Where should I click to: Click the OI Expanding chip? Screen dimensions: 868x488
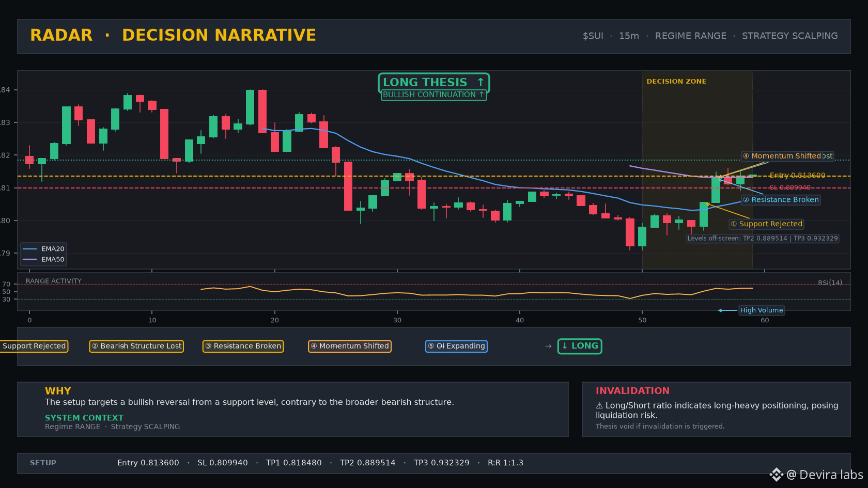point(456,346)
